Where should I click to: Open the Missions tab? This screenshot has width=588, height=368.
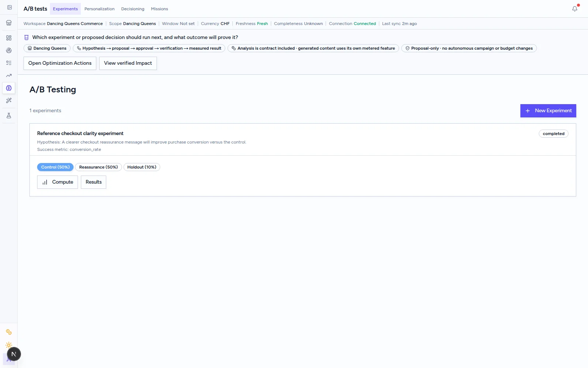159,9
